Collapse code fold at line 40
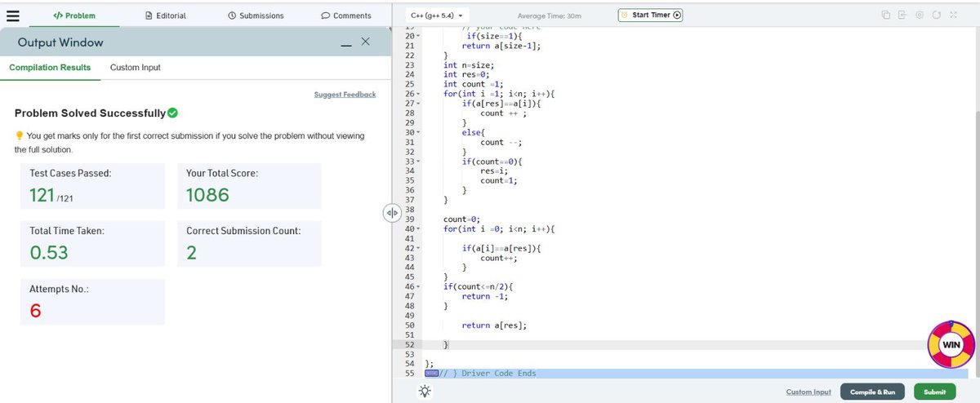 tap(418, 228)
